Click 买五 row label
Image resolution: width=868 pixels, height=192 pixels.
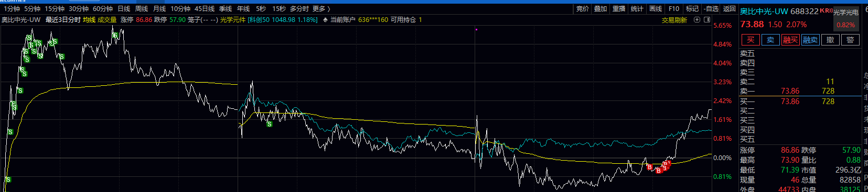tap(747, 139)
